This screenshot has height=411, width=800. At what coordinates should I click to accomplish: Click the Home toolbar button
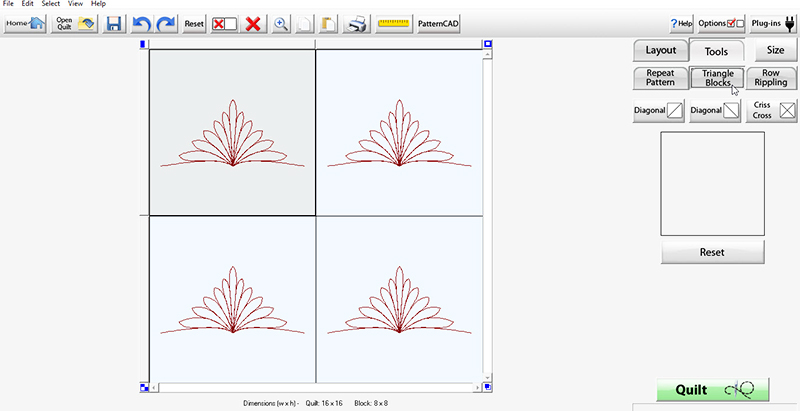pyautogui.click(x=25, y=23)
